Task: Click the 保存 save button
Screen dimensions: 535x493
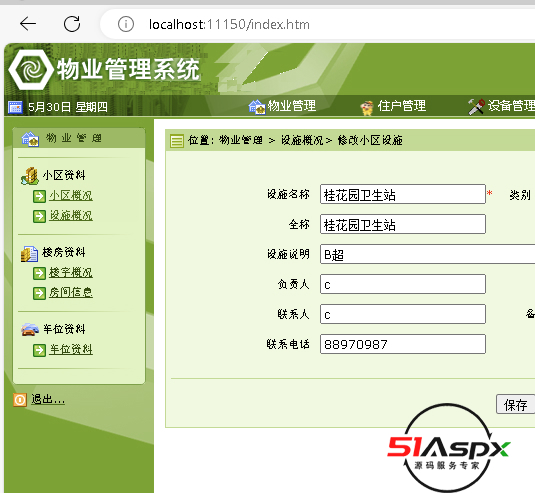Action: click(x=515, y=405)
